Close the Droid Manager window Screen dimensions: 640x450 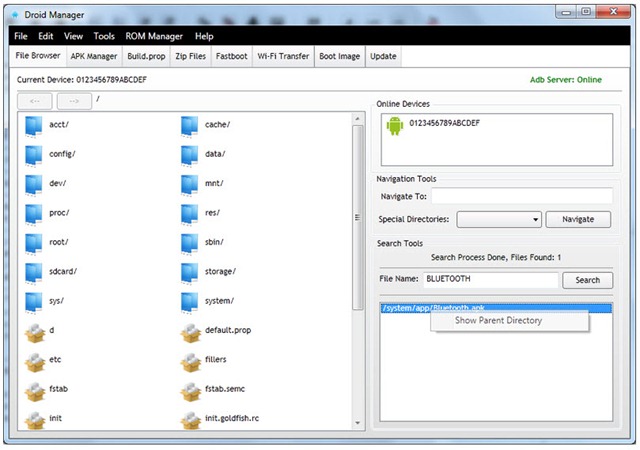click(x=613, y=12)
